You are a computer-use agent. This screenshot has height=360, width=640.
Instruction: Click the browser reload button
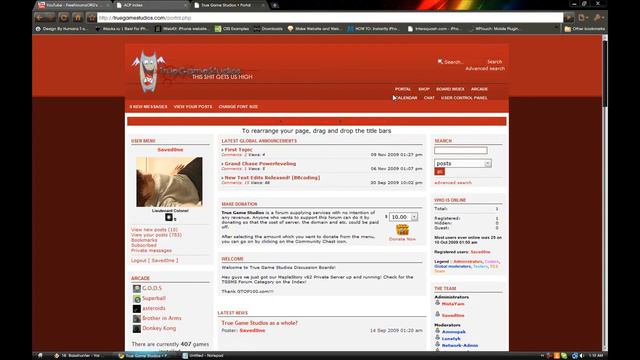[x=63, y=18]
